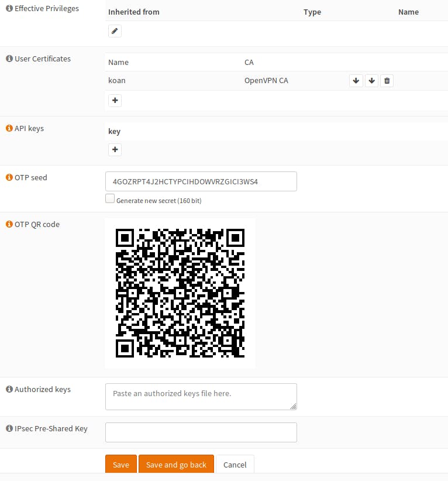
Task: Click the 'Type' column header
Action: click(312, 12)
